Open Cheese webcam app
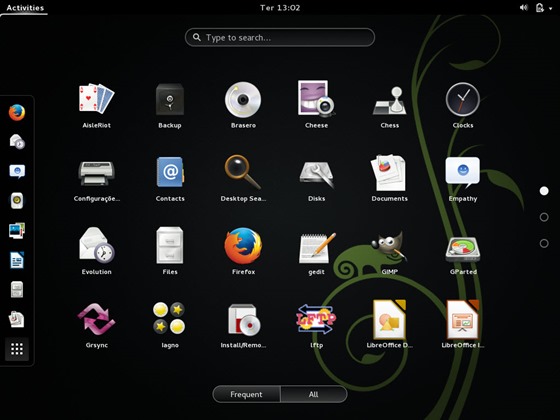This screenshot has width=560, height=420. tap(316, 99)
